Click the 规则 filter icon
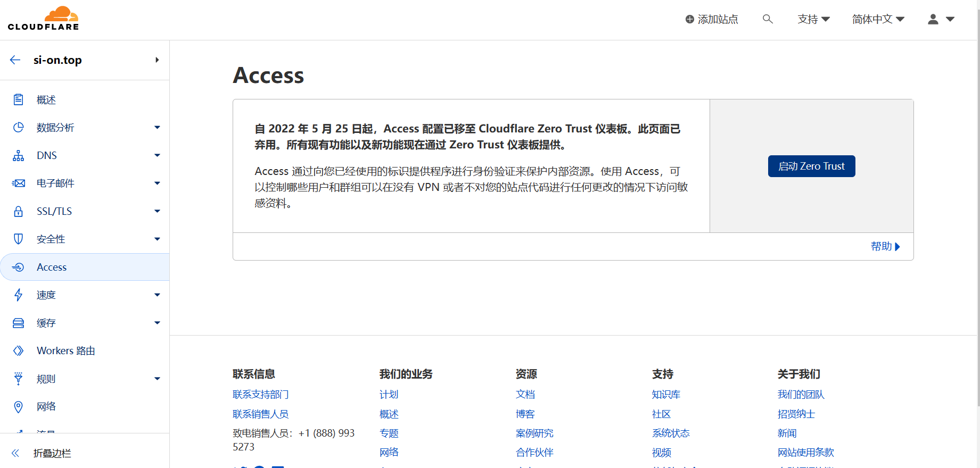Image resolution: width=980 pixels, height=468 pixels. point(18,379)
